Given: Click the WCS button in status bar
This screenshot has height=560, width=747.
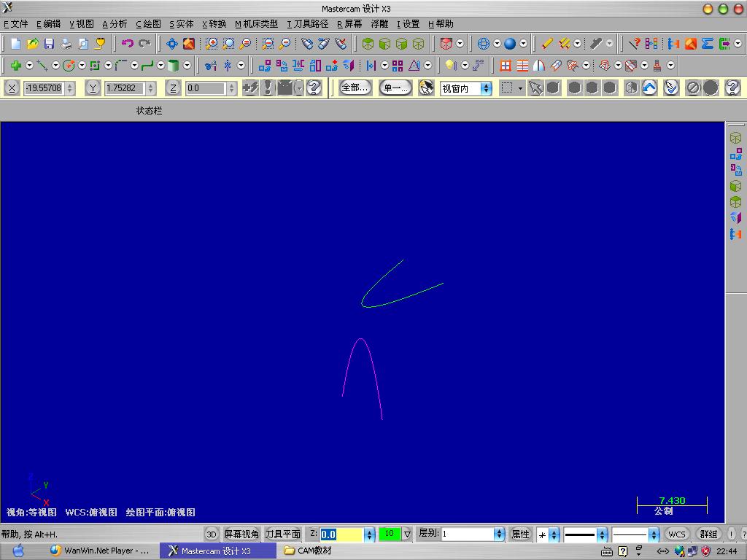Looking at the screenshot, I should pos(677,534).
